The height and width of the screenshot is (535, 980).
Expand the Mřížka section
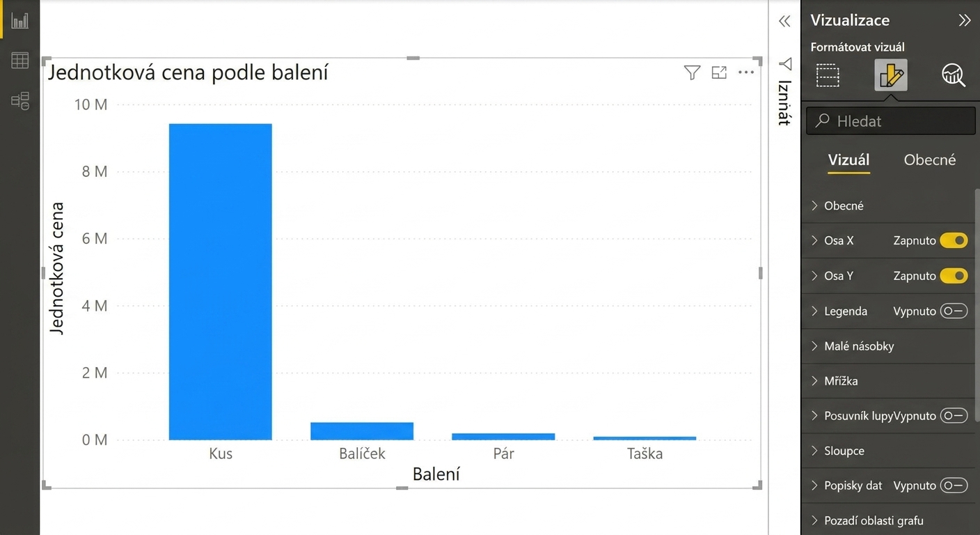point(889,381)
